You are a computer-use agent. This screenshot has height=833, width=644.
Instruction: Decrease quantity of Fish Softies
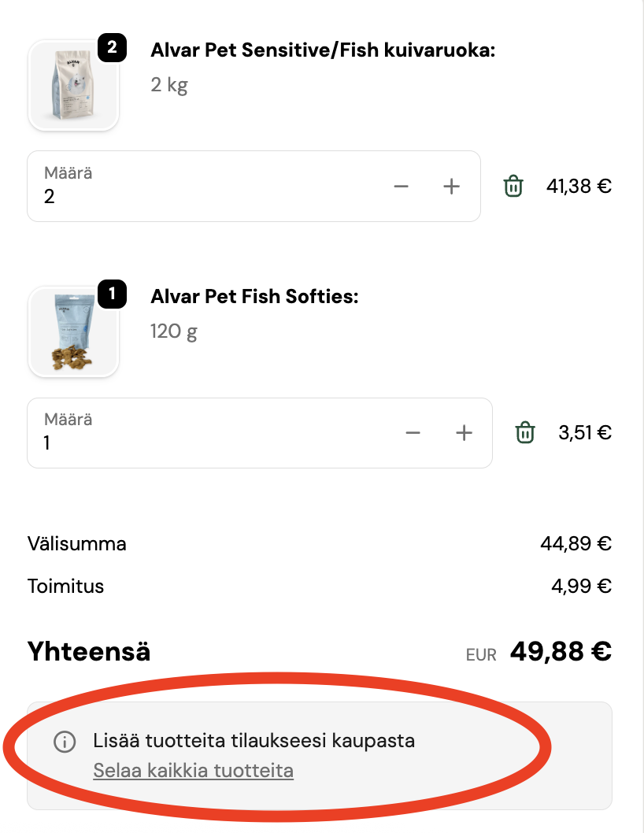tap(413, 433)
